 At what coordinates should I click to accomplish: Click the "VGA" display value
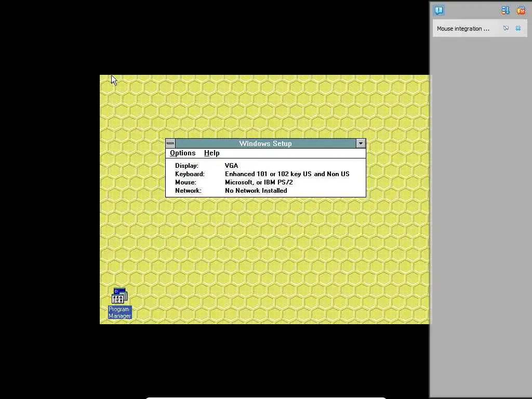(231, 166)
